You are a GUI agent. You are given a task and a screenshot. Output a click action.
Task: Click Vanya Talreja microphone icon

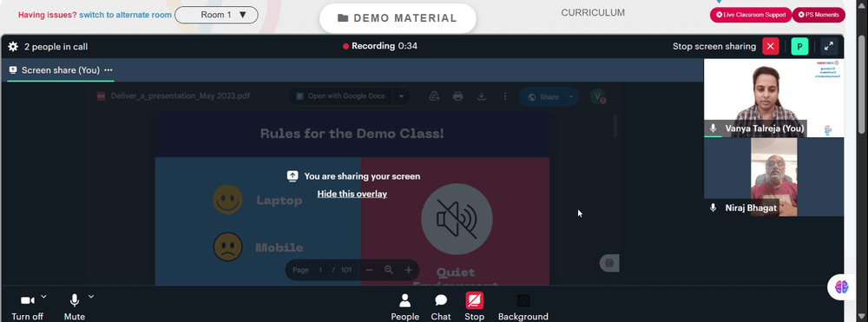coord(713,128)
